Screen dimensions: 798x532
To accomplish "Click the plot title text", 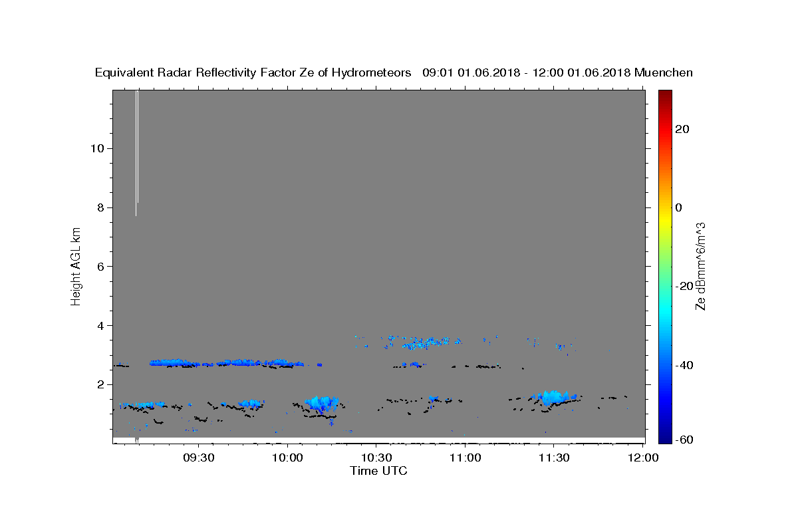I will click(394, 72).
